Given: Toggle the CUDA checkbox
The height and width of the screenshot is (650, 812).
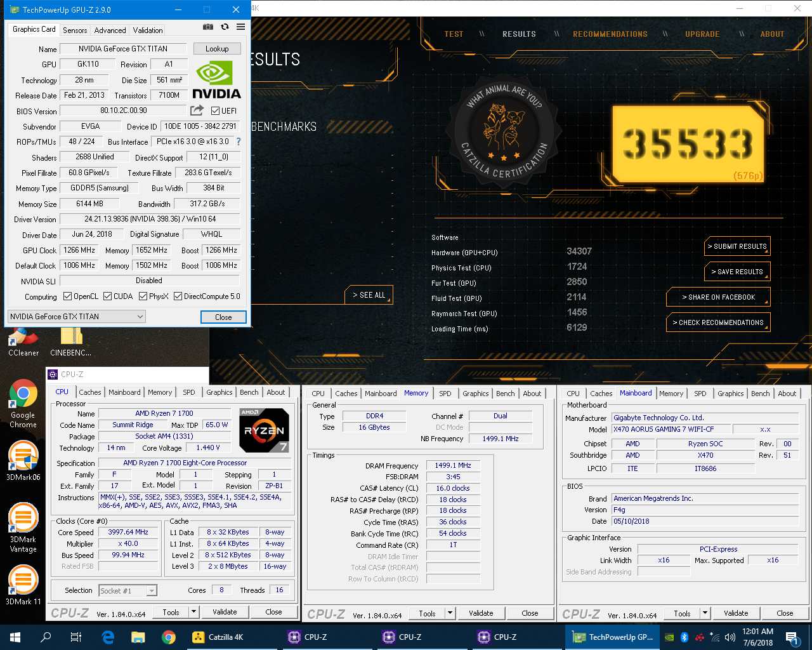Looking at the screenshot, I should (x=108, y=296).
